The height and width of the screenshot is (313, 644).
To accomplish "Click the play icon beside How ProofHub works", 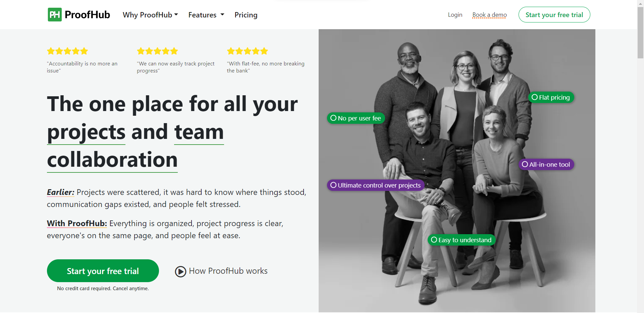I will point(180,271).
